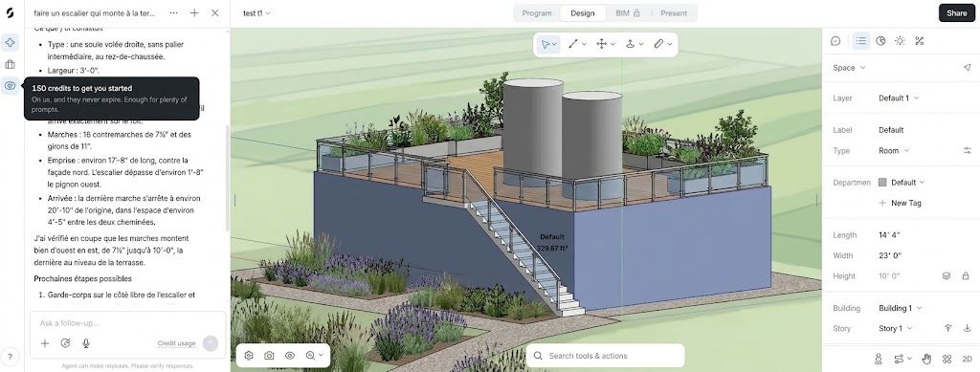
Task: Move up a story with up arrow icon
Action: tap(947, 328)
